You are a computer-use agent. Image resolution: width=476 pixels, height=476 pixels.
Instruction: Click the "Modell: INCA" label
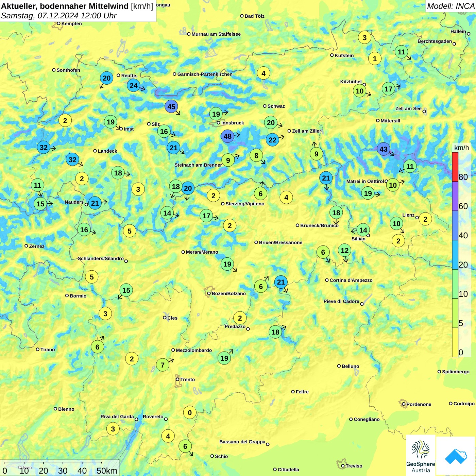(451, 6)
